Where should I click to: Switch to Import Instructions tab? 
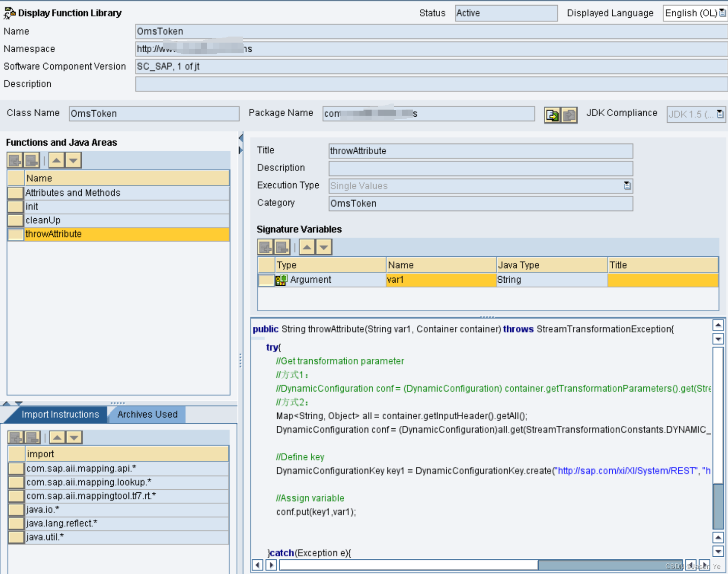tap(60, 415)
